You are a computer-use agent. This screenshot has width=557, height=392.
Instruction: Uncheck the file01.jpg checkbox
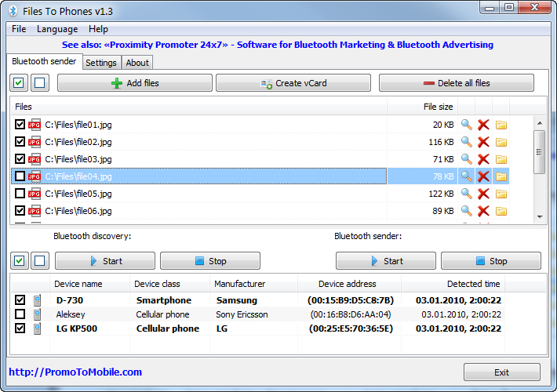[x=20, y=125]
